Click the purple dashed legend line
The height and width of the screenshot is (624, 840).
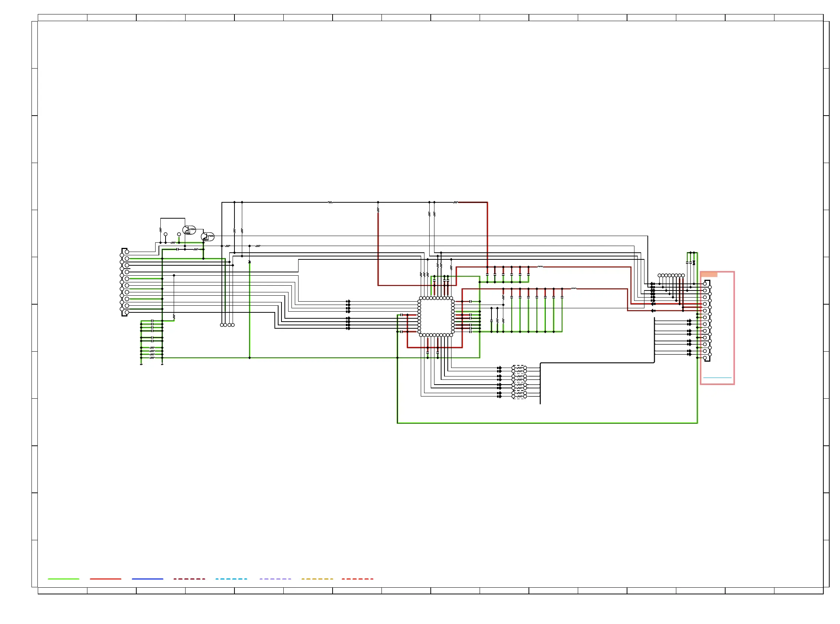pos(275,579)
